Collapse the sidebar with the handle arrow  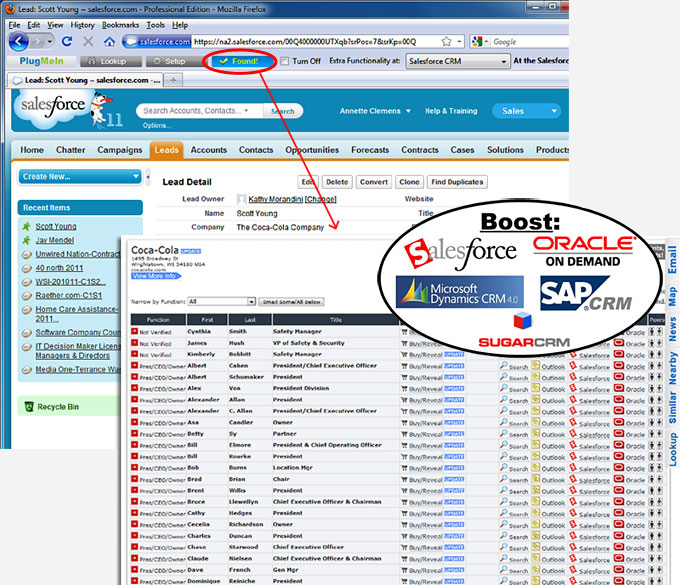click(148, 177)
